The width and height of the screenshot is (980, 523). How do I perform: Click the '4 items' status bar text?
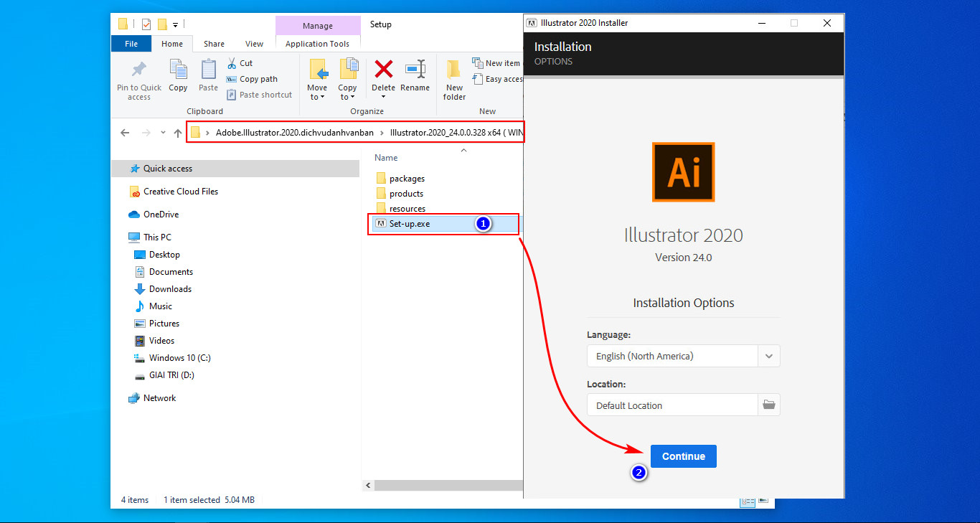(135, 500)
